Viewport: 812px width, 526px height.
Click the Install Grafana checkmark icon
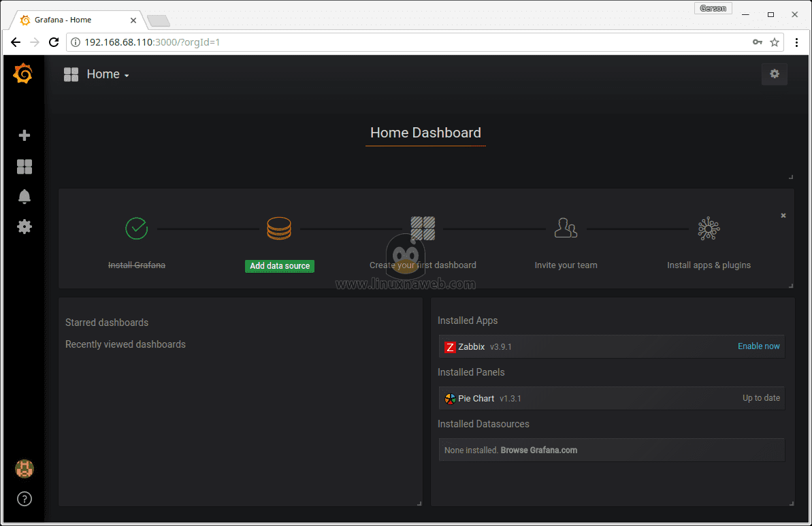pyautogui.click(x=137, y=229)
